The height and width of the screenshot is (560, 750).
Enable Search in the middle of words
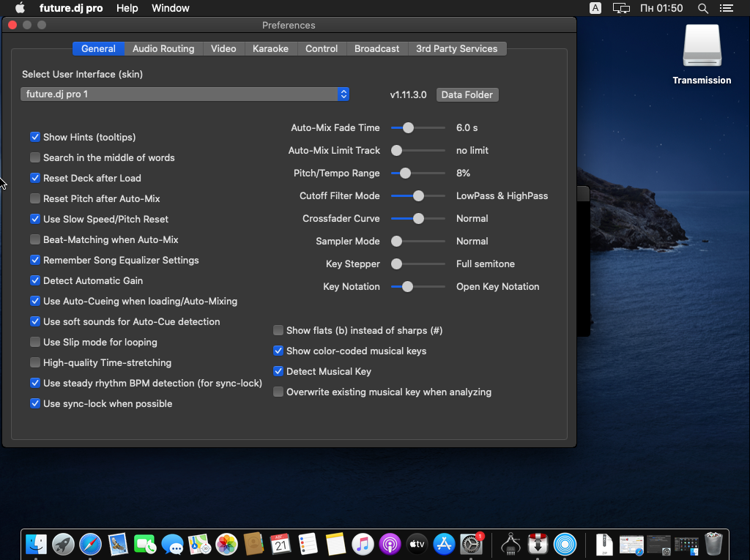coord(35,157)
